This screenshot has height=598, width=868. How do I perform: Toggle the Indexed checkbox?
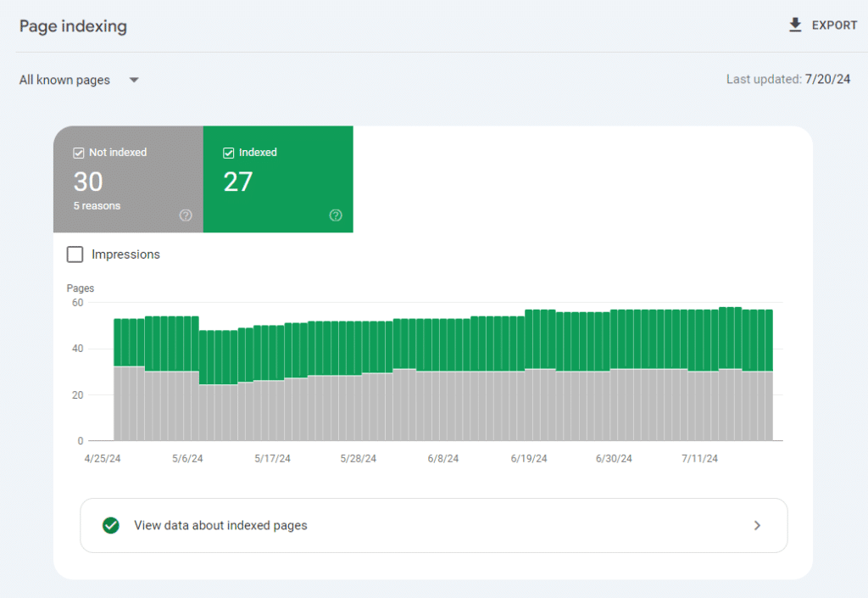[229, 153]
